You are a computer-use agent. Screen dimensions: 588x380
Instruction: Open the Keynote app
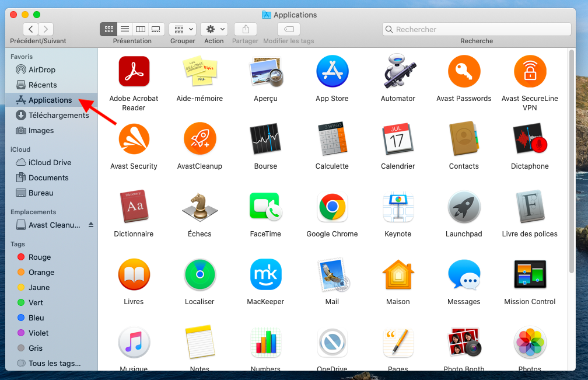(398, 207)
